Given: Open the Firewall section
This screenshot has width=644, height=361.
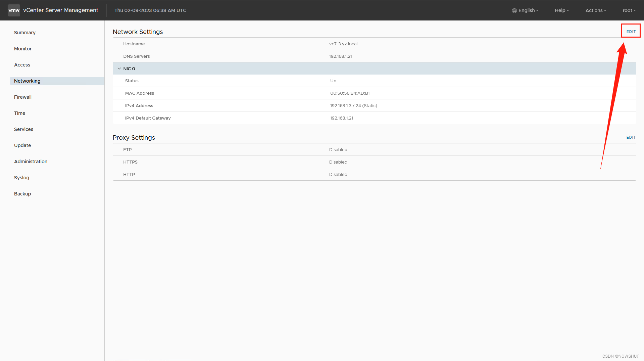Looking at the screenshot, I should pos(23,97).
